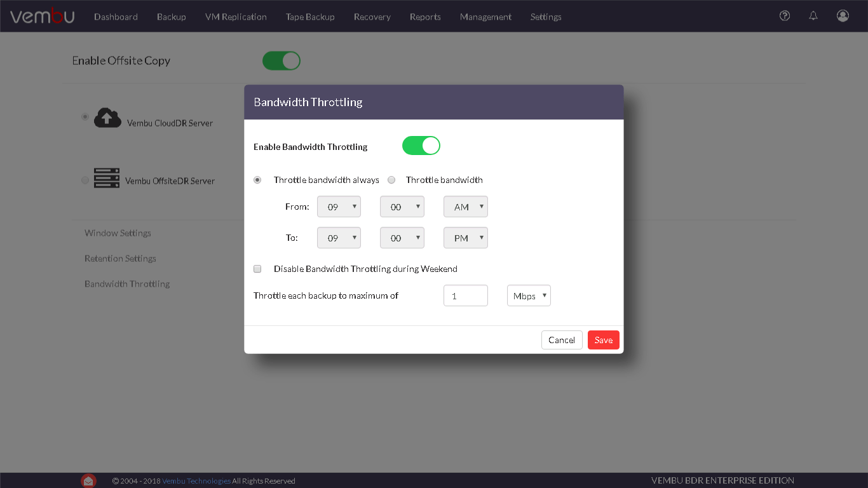Click the Vembu logo in the navbar
The height and width of the screenshot is (488, 868).
point(42,16)
